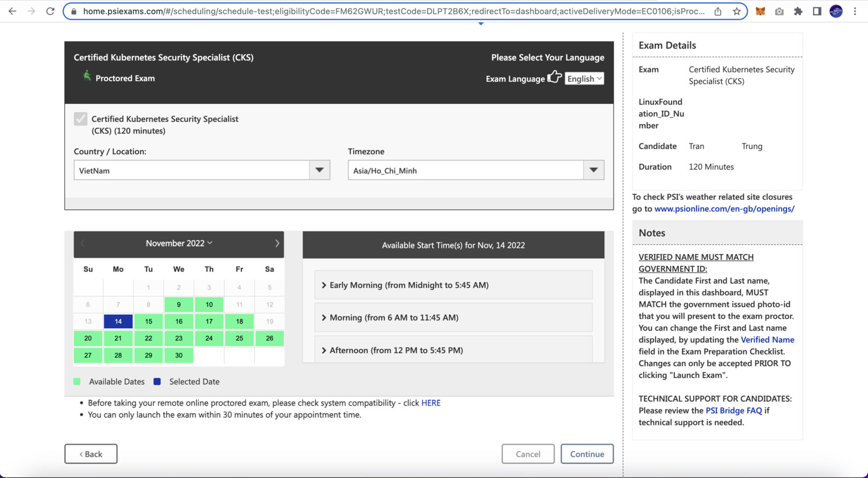Pick November 29 in the calendar
868x478 pixels.
[148, 355]
